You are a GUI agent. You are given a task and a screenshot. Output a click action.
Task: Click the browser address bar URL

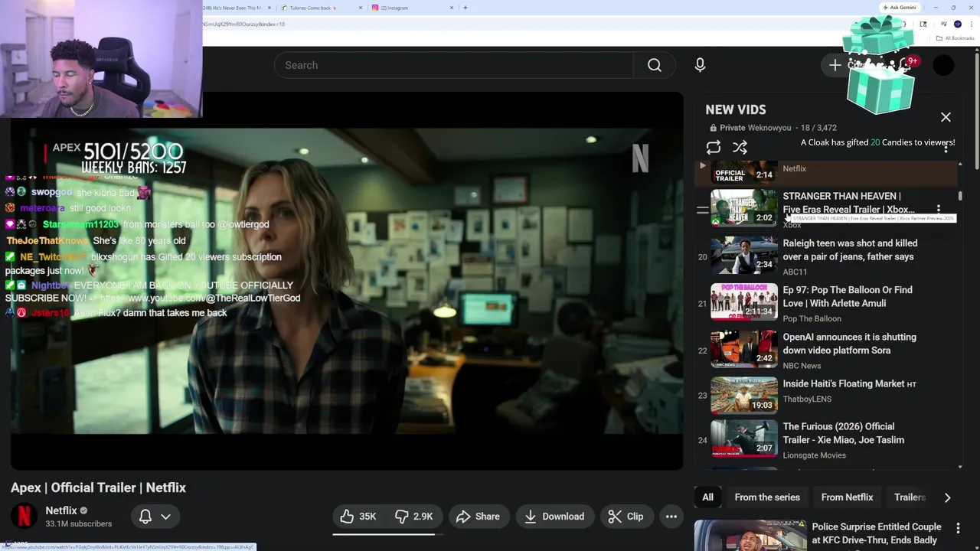[243, 24]
